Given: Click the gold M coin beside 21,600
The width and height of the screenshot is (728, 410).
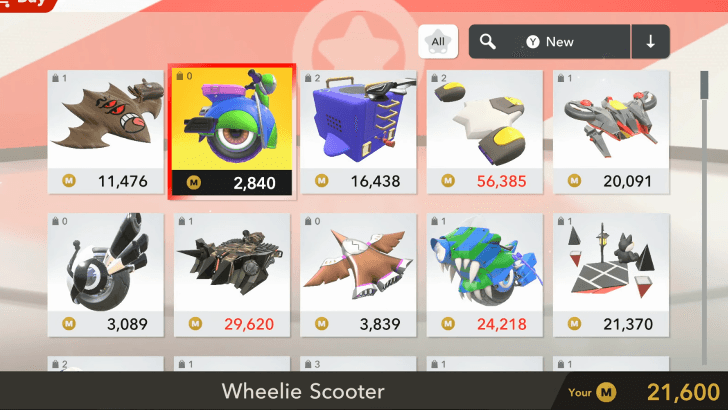Looking at the screenshot, I should tap(606, 392).
